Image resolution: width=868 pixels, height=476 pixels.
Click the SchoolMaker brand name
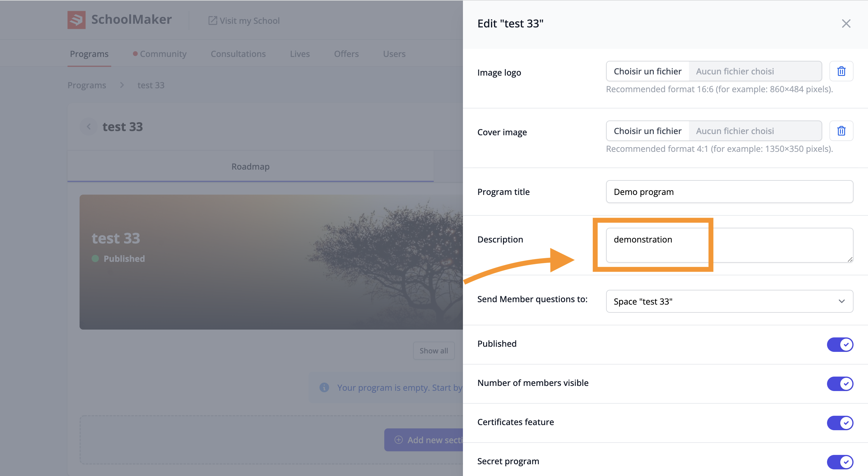coord(131,20)
